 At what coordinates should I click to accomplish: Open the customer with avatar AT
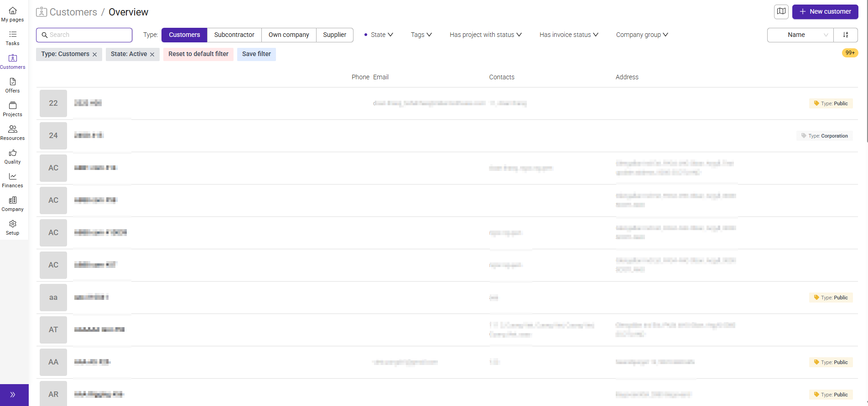[x=53, y=330]
